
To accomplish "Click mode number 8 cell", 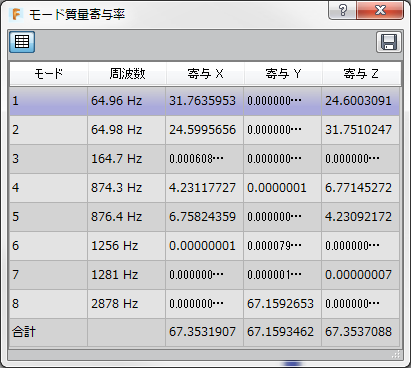I will (48, 304).
